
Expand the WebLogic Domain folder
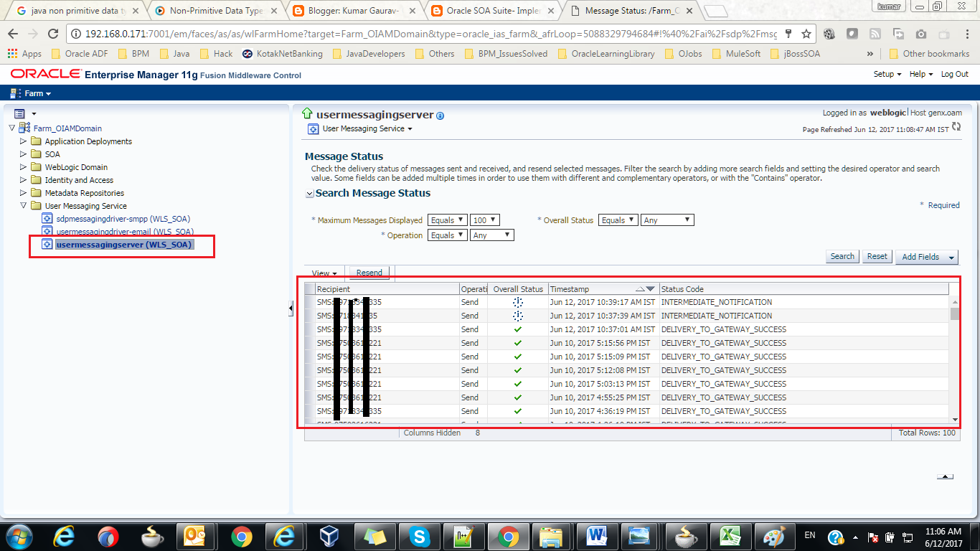[x=23, y=167]
